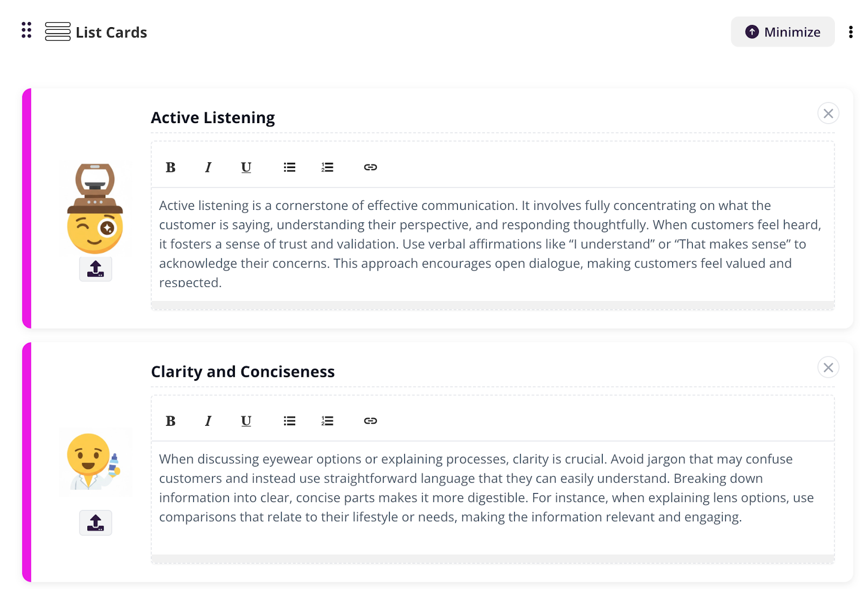Upload image for Clarity and Conciseness card

tap(95, 523)
